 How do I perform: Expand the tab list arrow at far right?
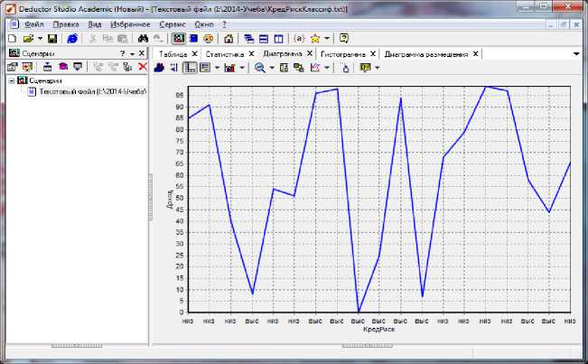click(576, 54)
